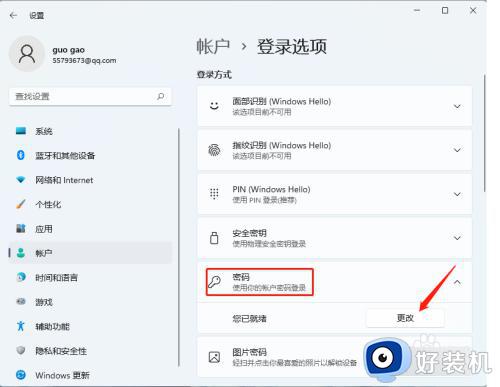This screenshot has width=500, height=387.
Task: Click the 登录方式 heading
Action: [x=214, y=75]
